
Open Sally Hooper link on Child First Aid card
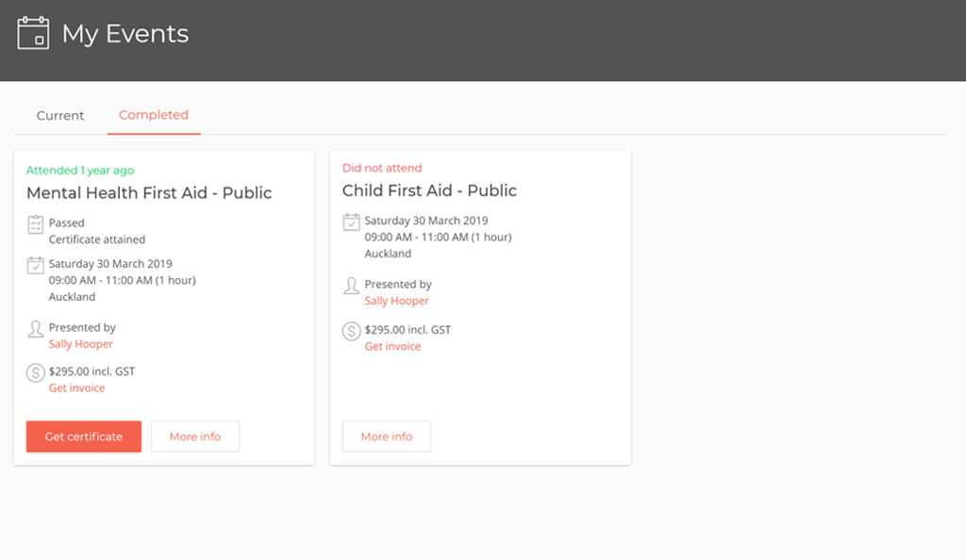(x=397, y=301)
